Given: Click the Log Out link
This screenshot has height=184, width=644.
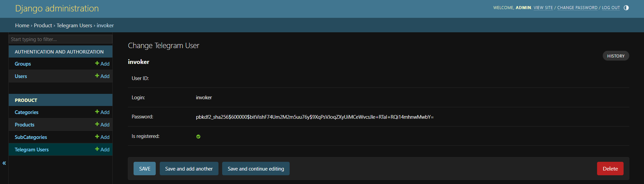Looking at the screenshot, I should [x=611, y=8].
